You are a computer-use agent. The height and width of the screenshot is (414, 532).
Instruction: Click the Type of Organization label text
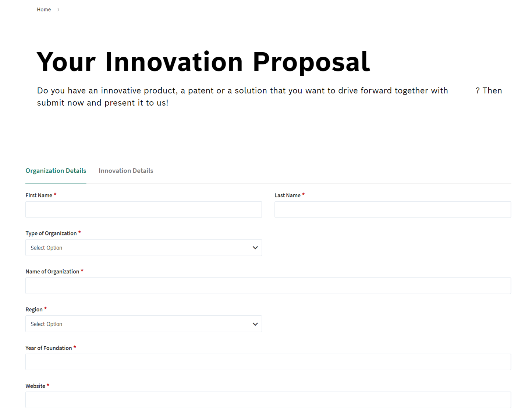point(51,233)
